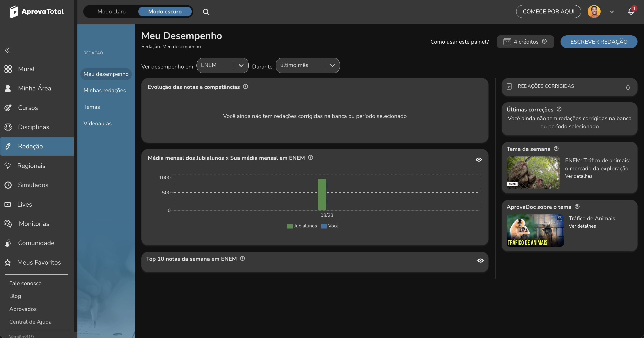The height and width of the screenshot is (338, 644).
Task: Click help icon beside AprovaDoc sobre o tema
Action: [577, 207]
